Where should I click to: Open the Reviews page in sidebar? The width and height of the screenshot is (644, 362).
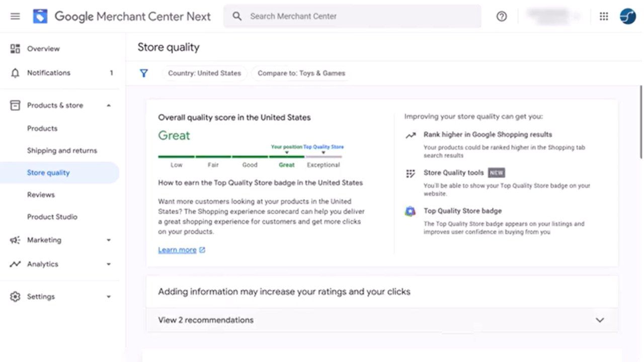point(41,195)
